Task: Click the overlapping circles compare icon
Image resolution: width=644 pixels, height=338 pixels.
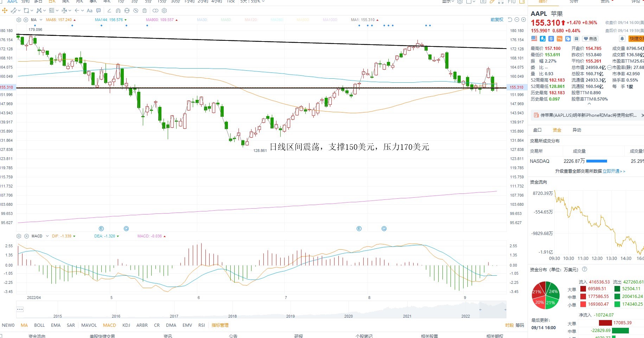Action: (155, 11)
